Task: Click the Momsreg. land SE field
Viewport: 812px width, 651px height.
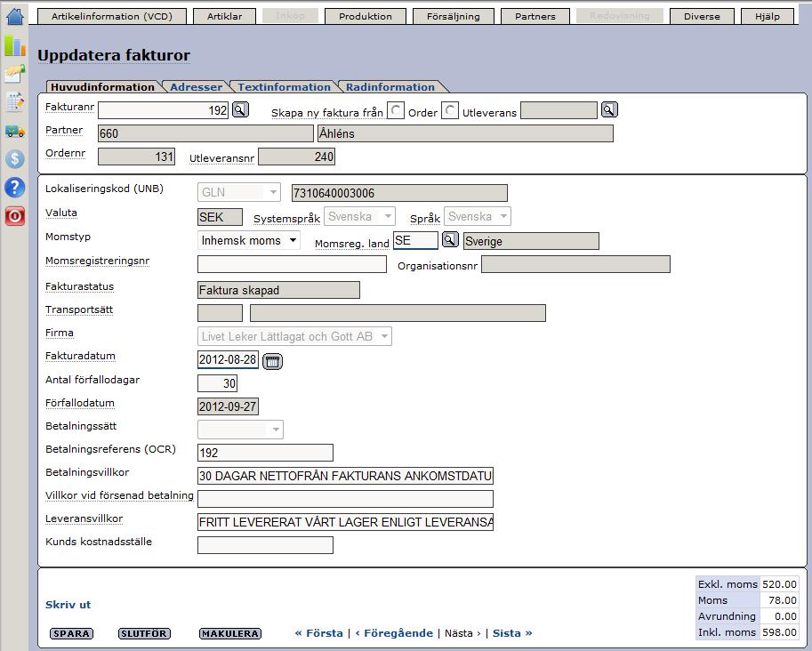Action: coord(415,240)
